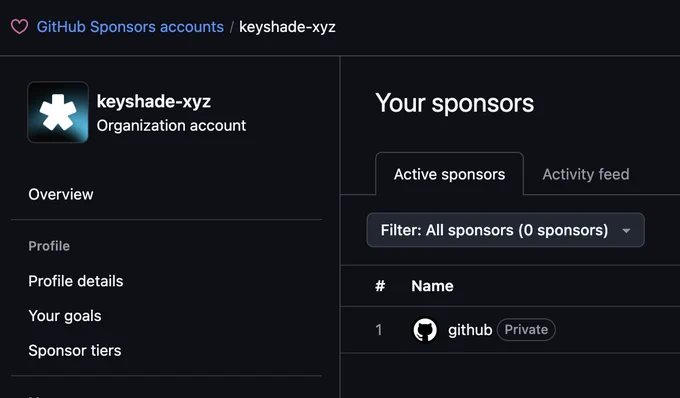Screen dimensions: 680x398
Task: Switch to the Active sponsors tab
Action: click(449, 174)
